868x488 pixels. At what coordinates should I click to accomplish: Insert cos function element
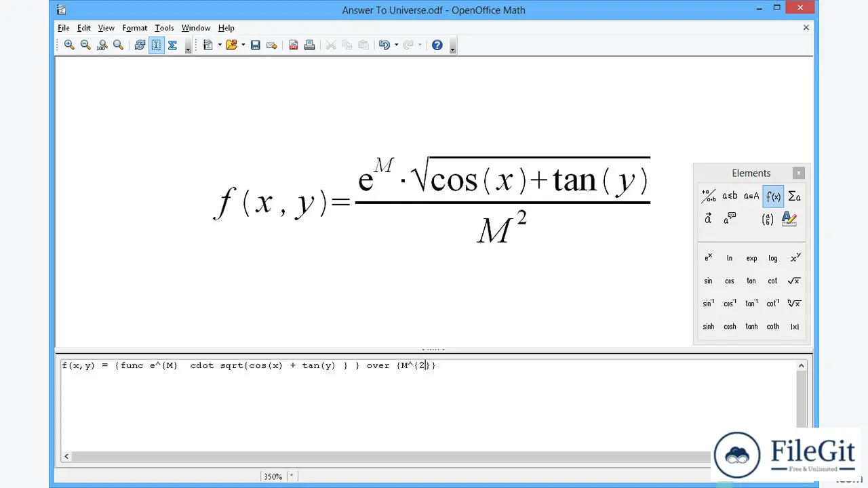(x=730, y=281)
